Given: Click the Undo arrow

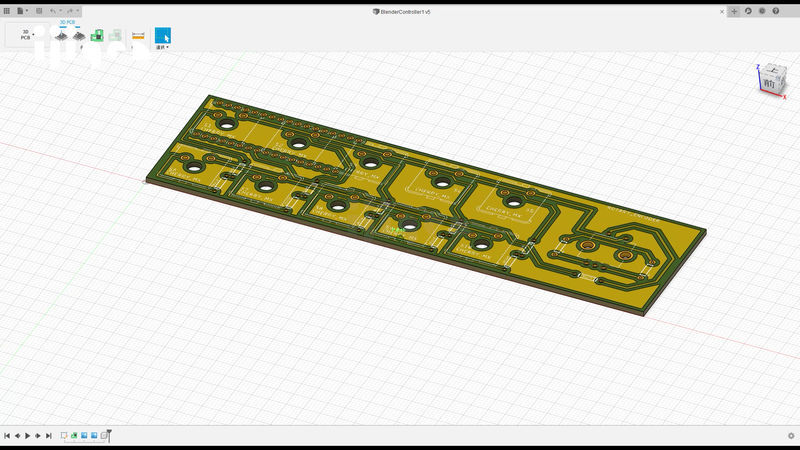Looking at the screenshot, I should pos(53,11).
